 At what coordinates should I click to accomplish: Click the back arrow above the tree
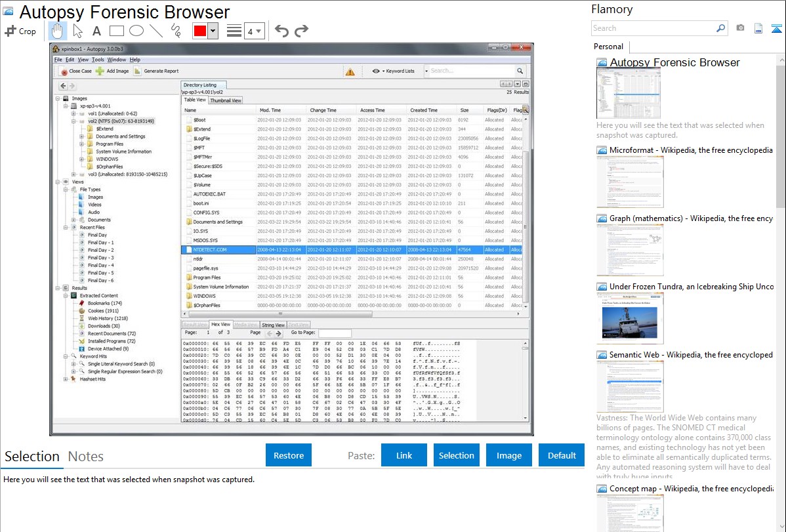63,86
